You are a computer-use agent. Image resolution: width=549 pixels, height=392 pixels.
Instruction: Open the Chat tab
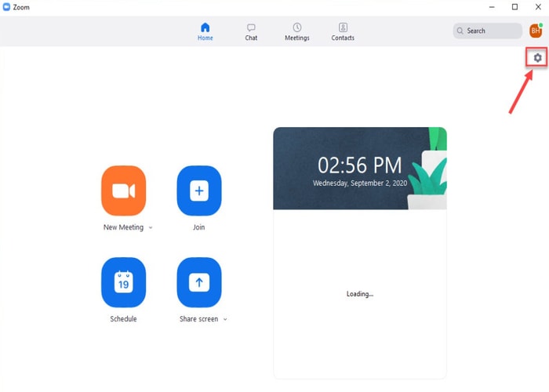pos(251,32)
